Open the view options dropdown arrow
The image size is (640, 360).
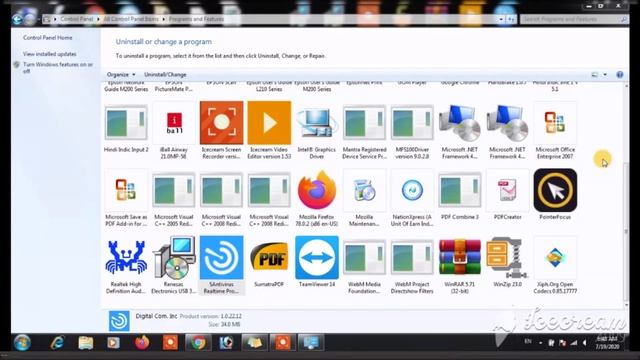[605, 75]
